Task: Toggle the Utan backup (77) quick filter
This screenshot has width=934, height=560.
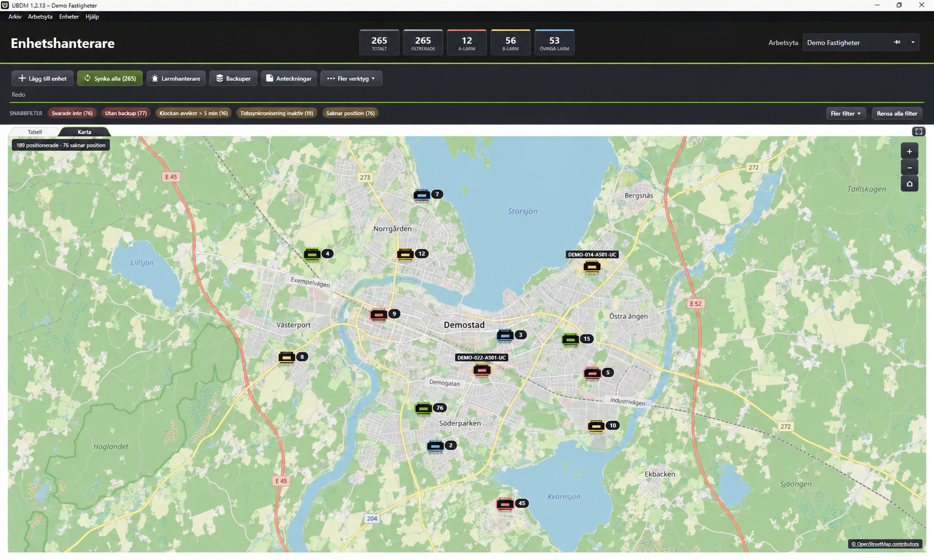Action: coord(126,113)
